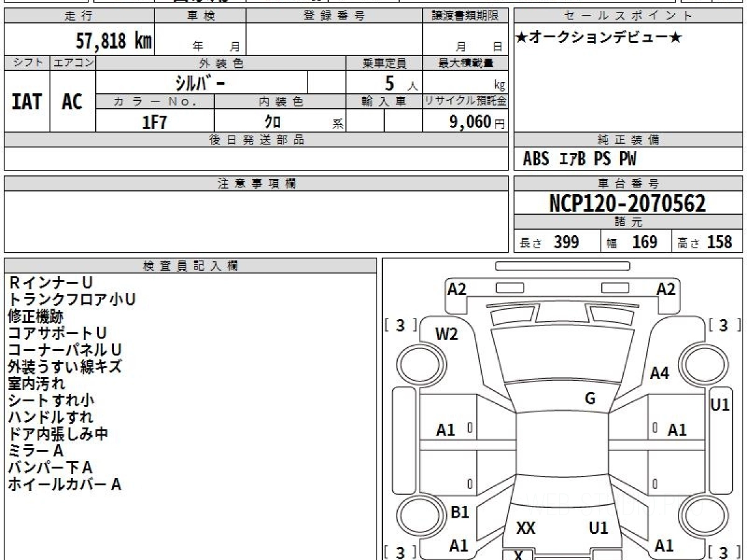Select the 最大積載量 header cell
This screenshot has height=560, width=747.
[465, 63]
